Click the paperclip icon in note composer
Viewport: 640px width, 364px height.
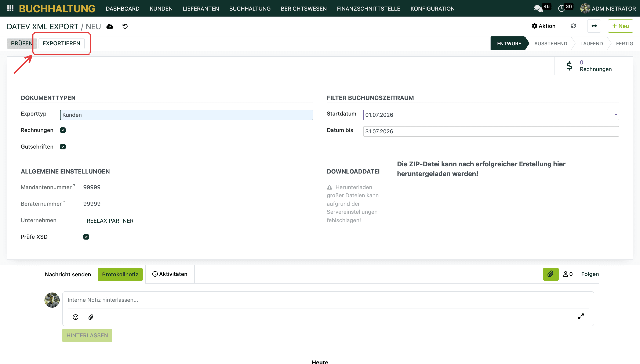pos(91,317)
